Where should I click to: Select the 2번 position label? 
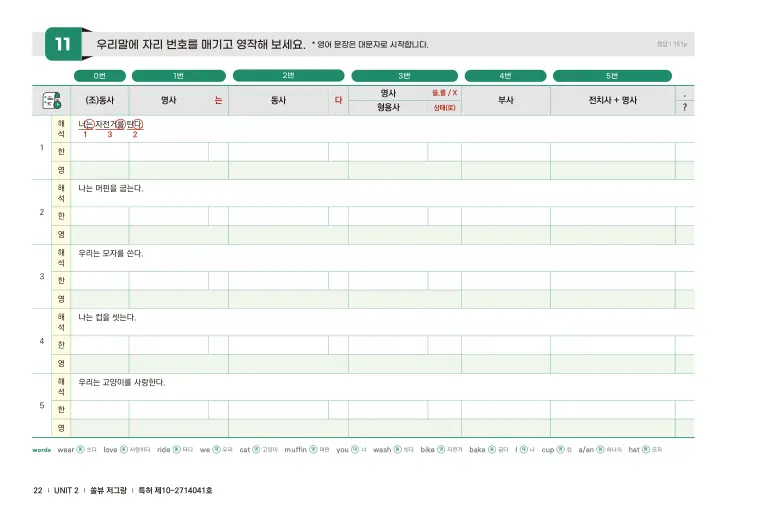pyautogui.click(x=288, y=75)
